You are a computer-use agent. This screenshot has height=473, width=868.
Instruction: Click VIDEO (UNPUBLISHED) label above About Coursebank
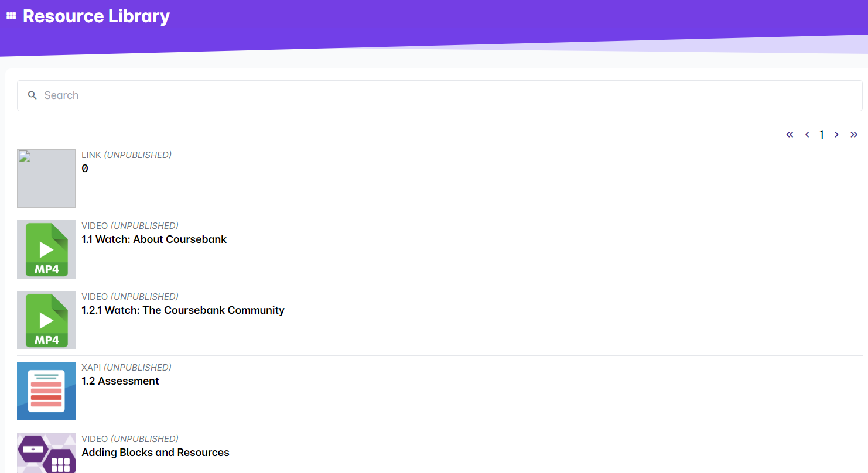point(130,226)
